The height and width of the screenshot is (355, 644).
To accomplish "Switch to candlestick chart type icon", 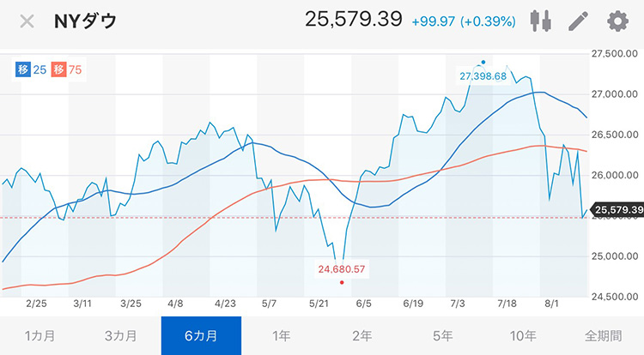I will click(540, 21).
